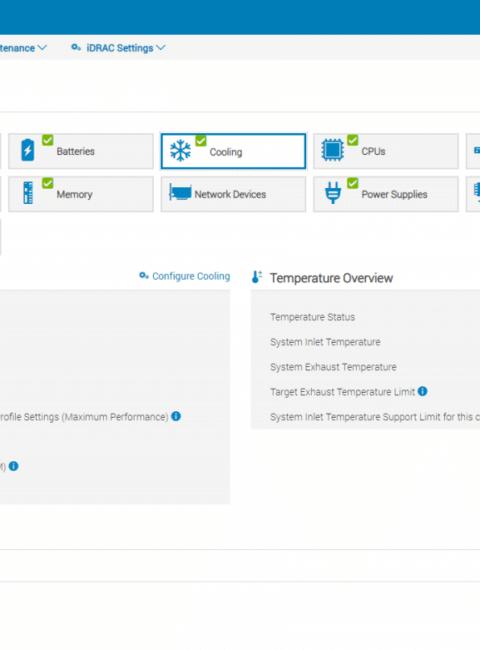Select the System Inlet Temperature Support Limit label
The height and width of the screenshot is (650, 480).
pyautogui.click(x=375, y=417)
